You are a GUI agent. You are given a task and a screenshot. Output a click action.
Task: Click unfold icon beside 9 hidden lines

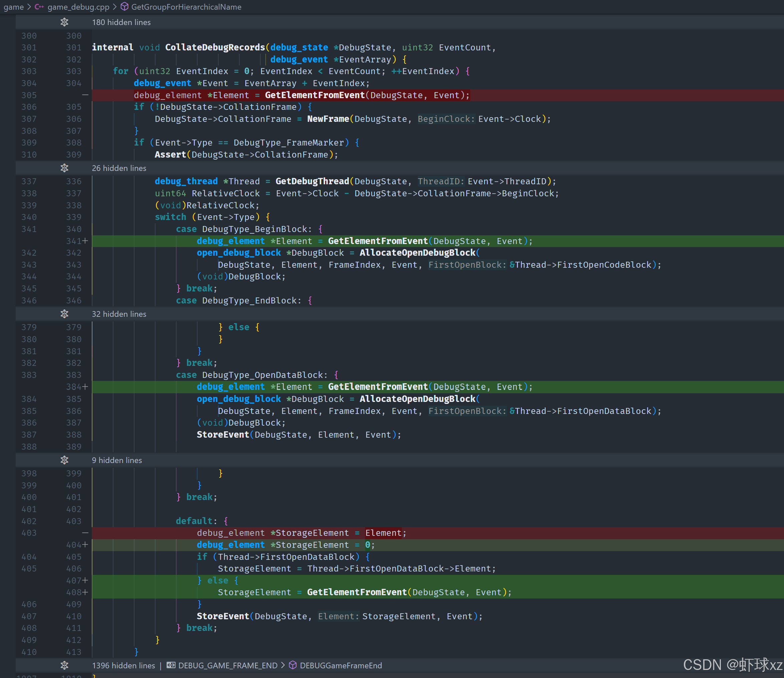pos(64,460)
